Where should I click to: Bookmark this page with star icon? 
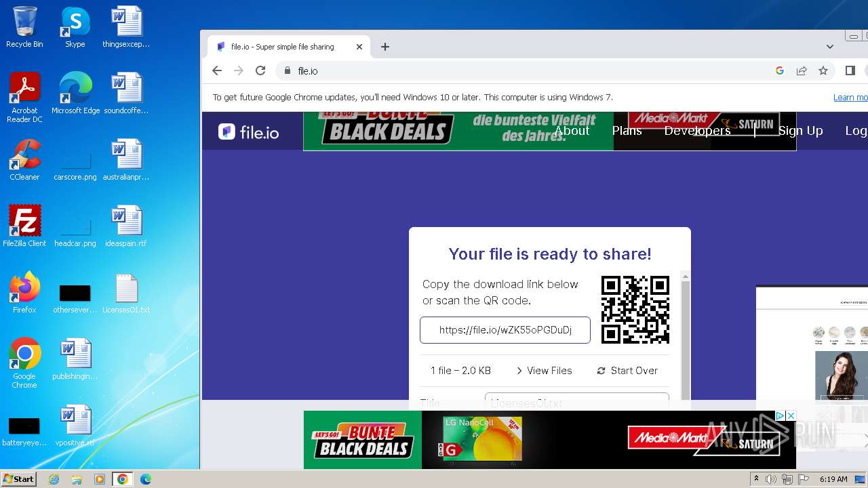coord(823,70)
